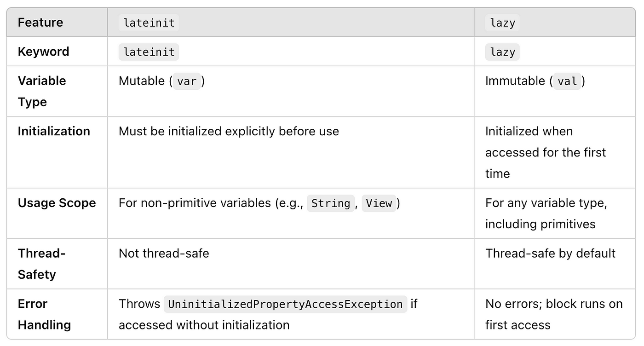Click the lazy code chip in Keyword row
This screenshot has width=644, height=346.
click(x=502, y=52)
